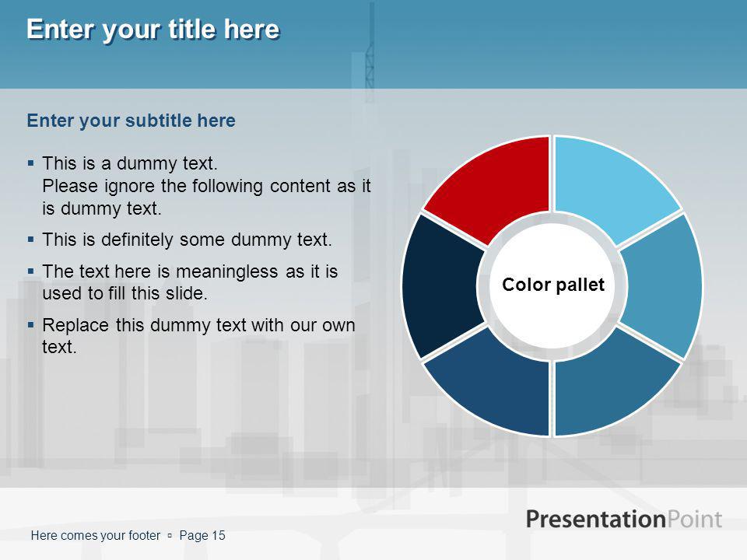This screenshot has width=747, height=560.
Task: Select the footer text placeholder
Action: click(x=96, y=536)
